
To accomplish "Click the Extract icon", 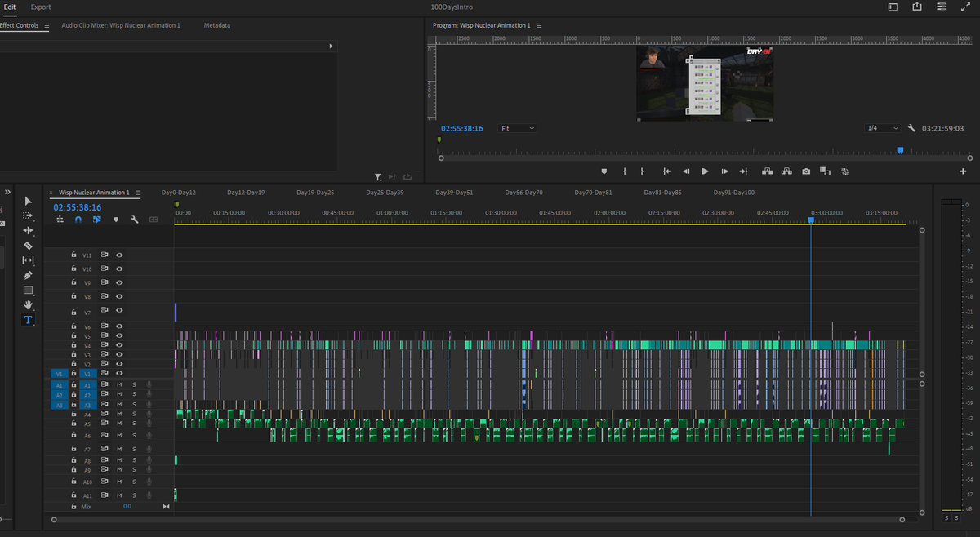I will click(786, 171).
